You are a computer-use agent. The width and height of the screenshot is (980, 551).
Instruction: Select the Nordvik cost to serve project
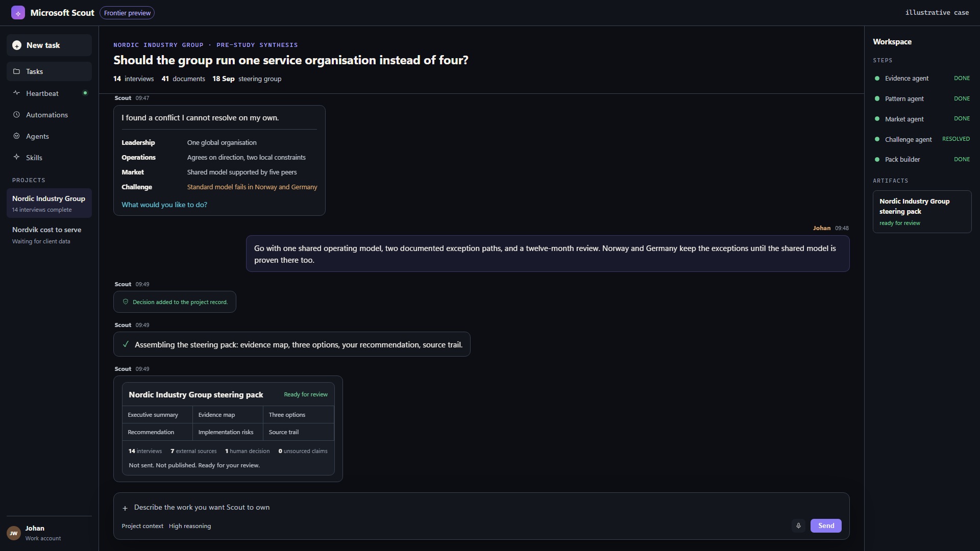point(49,235)
